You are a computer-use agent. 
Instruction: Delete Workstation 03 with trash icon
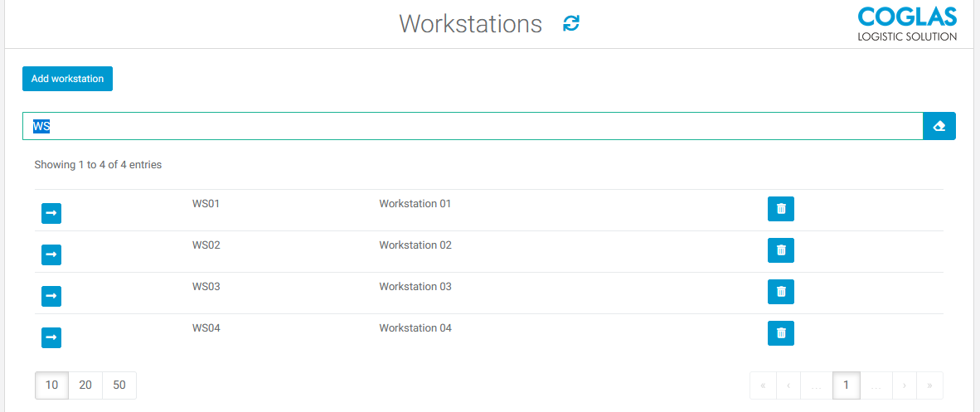[780, 292]
